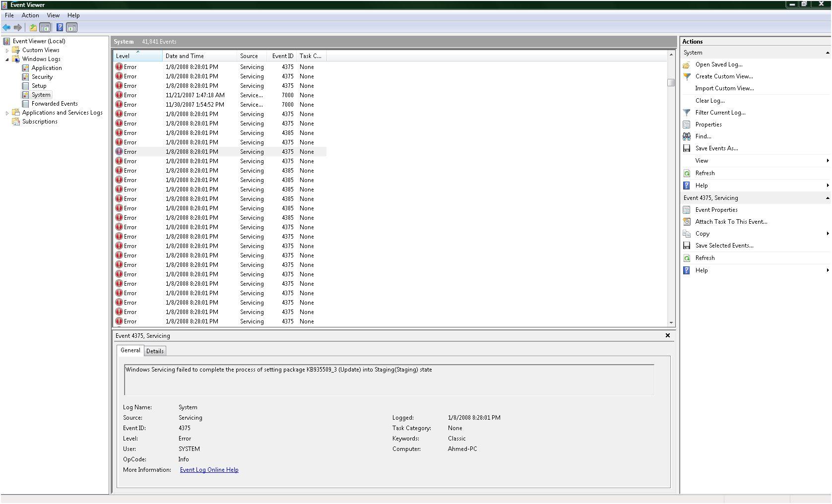Image resolution: width=832 pixels, height=504 pixels.
Task: Collapse the Windows Logs tree node
Action: (7, 60)
